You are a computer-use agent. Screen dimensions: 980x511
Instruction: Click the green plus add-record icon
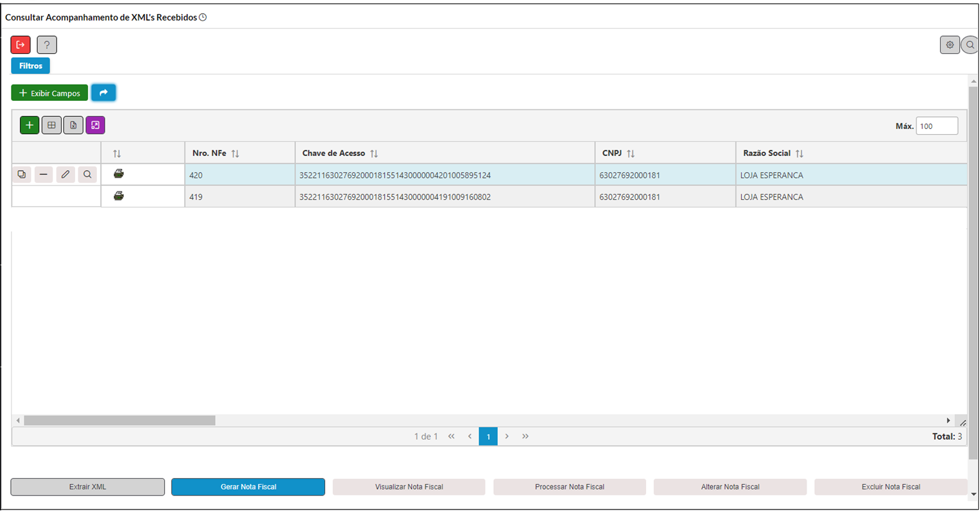pyautogui.click(x=30, y=125)
